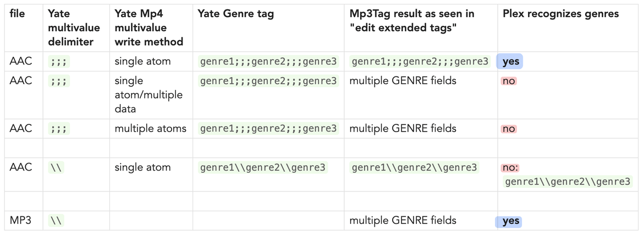Click 'genre1\\genre2\\genre3' in Yate Genre column
Screen dimensions: 644x235
click(262, 168)
